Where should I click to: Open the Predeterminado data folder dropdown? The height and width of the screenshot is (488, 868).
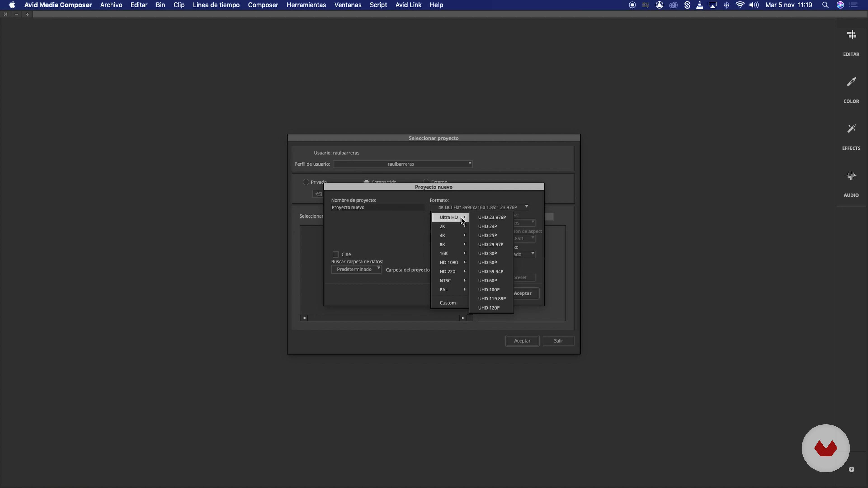click(x=356, y=270)
